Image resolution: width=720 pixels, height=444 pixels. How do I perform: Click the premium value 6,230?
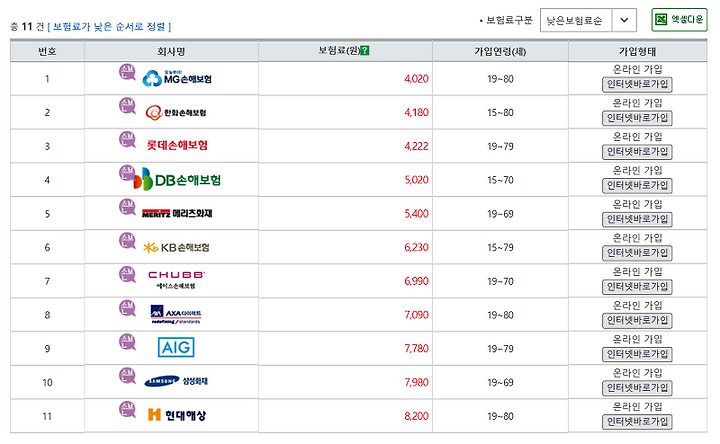(416, 247)
